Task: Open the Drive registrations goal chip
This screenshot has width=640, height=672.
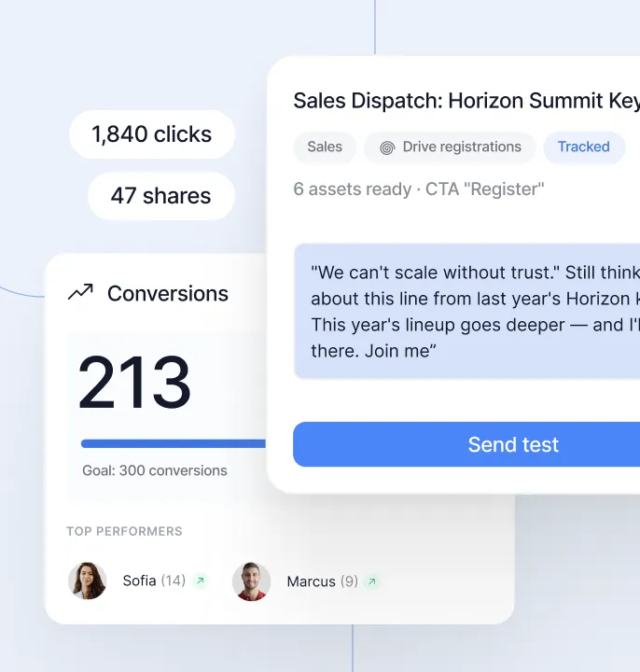Action: point(451,147)
